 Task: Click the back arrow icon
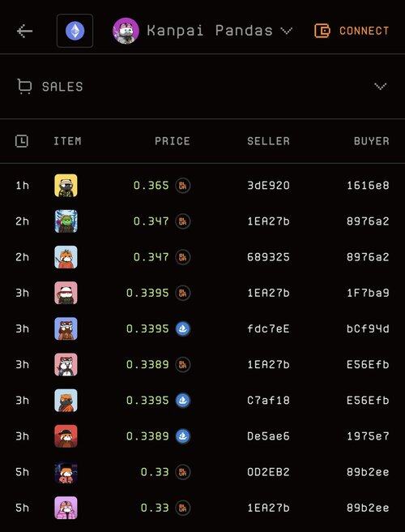pos(25,31)
